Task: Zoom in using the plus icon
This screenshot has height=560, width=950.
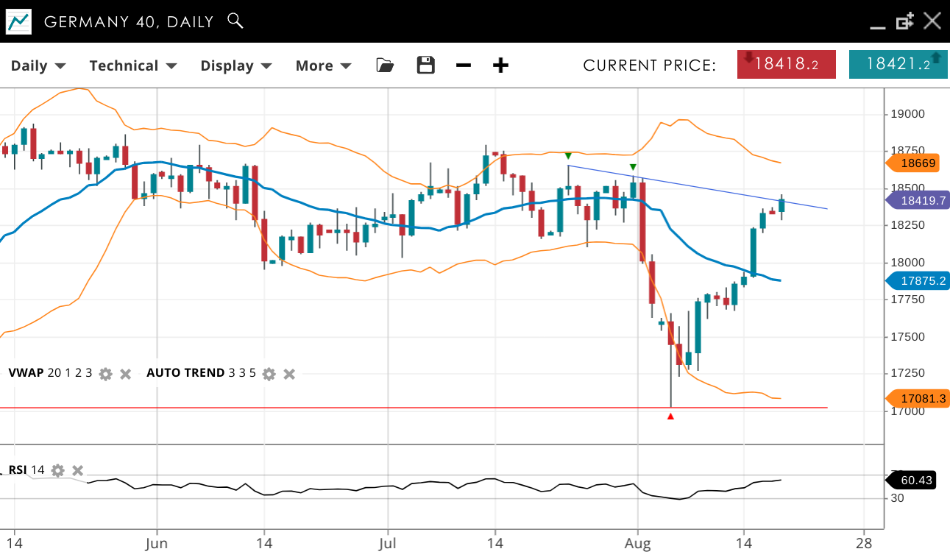Action: (500, 65)
